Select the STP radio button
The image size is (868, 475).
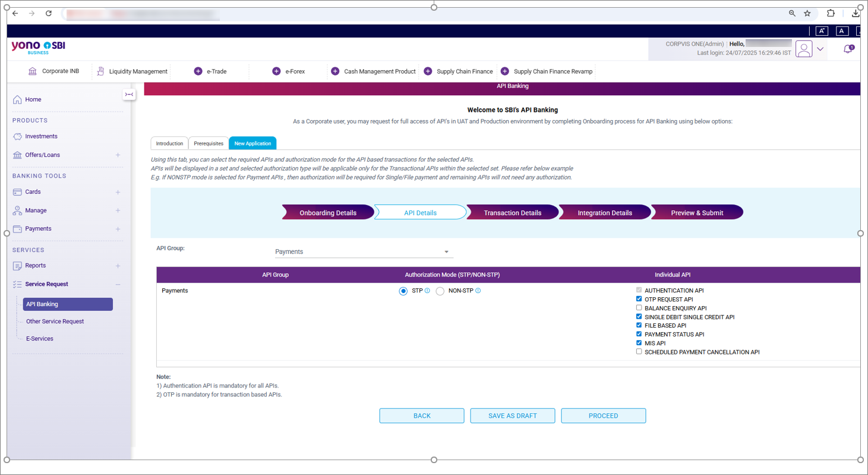pos(403,291)
